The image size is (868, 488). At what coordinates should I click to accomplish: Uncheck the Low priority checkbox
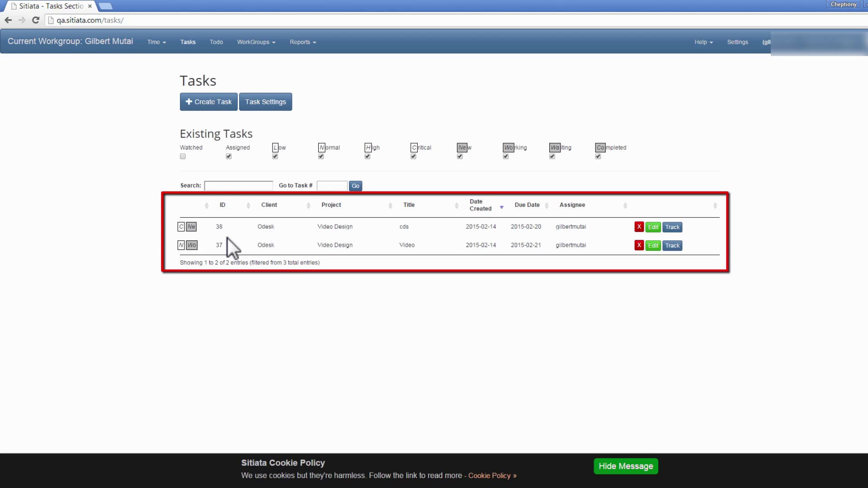(275, 156)
